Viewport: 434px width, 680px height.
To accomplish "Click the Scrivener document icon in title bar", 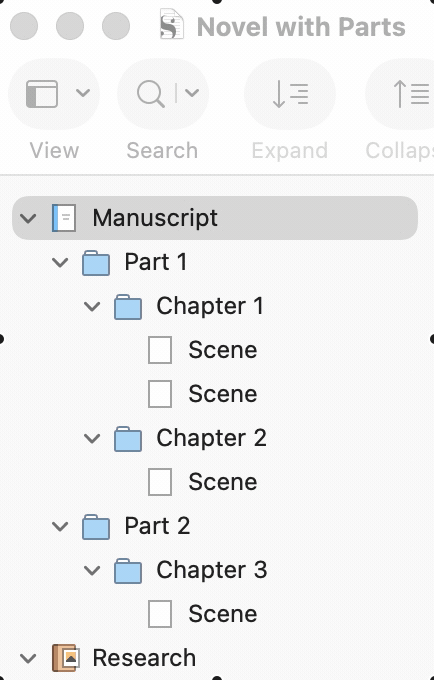I will point(172,24).
